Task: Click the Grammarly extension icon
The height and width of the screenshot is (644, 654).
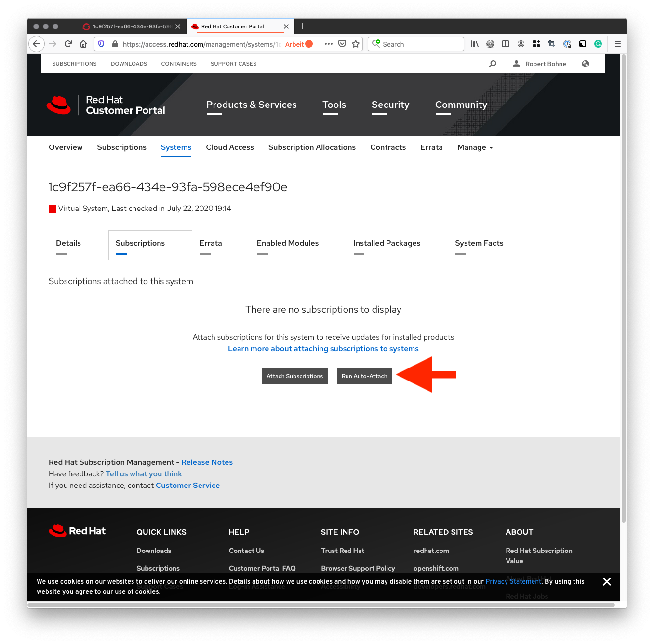Action: tap(598, 44)
